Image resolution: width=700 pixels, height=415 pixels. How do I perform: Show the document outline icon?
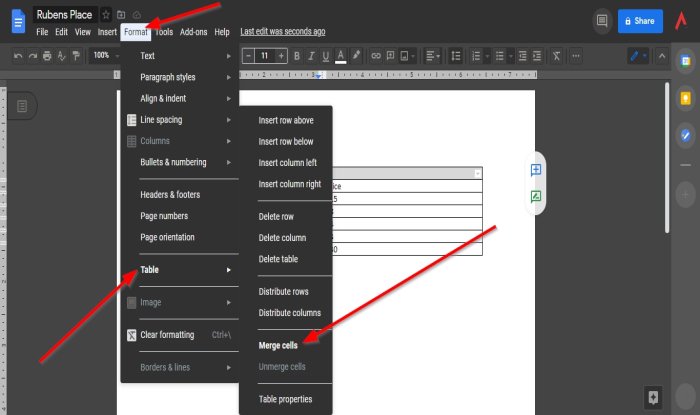(22, 106)
